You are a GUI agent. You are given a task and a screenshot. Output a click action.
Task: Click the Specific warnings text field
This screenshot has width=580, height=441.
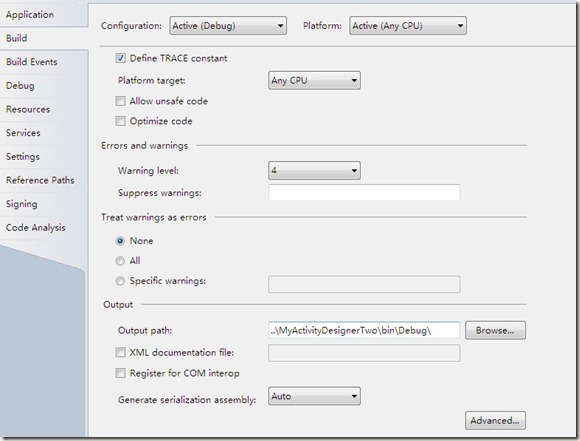click(x=364, y=284)
